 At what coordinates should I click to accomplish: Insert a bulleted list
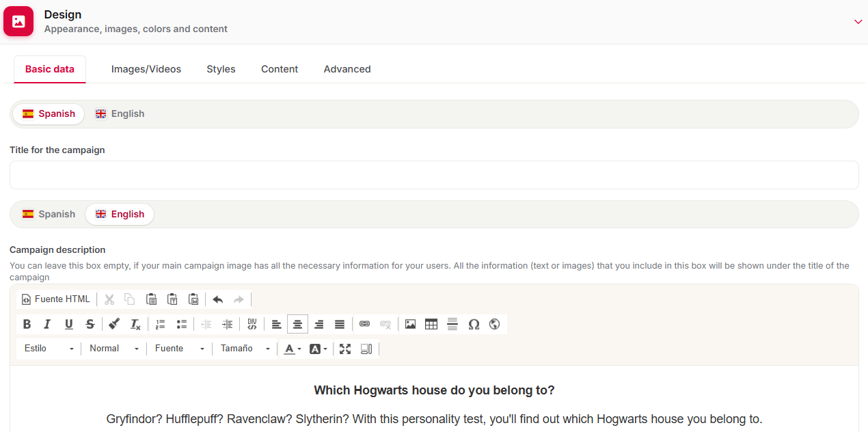pyautogui.click(x=181, y=324)
